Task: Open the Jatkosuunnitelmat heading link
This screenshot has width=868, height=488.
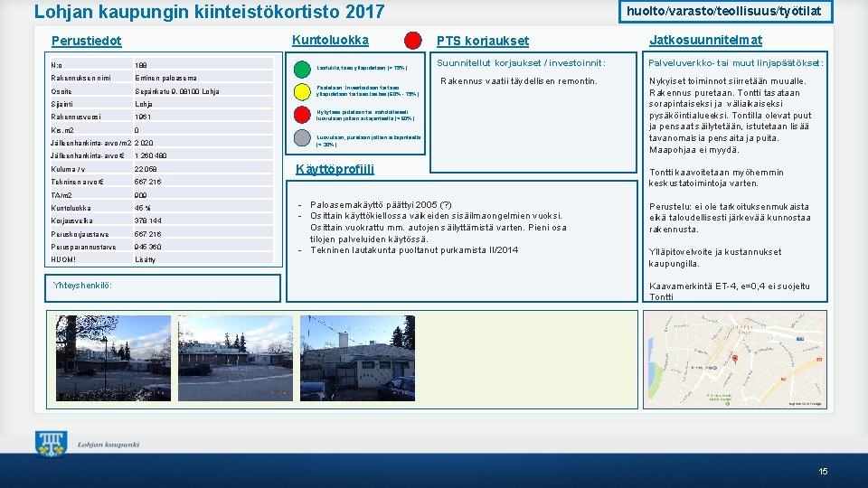Action: [706, 40]
